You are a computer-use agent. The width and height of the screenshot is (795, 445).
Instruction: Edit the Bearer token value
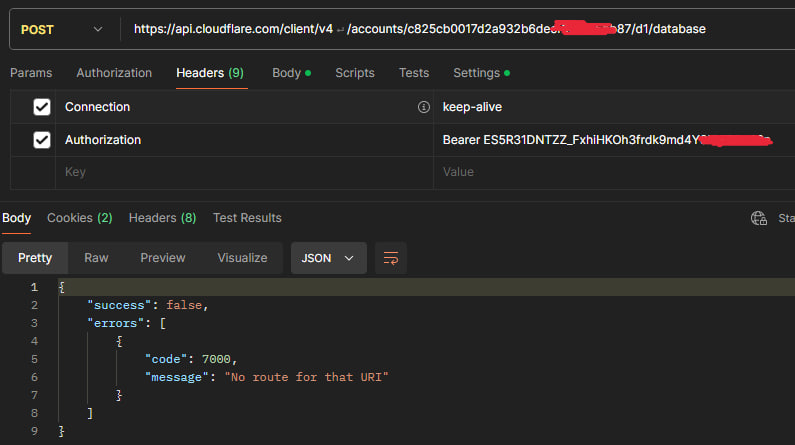(x=613, y=140)
